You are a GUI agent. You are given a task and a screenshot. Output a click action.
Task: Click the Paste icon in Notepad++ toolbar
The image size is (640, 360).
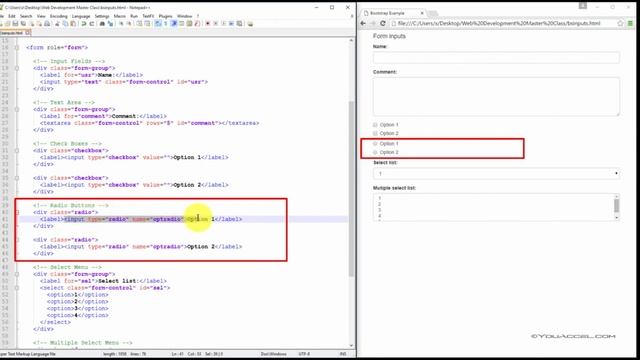73,24
